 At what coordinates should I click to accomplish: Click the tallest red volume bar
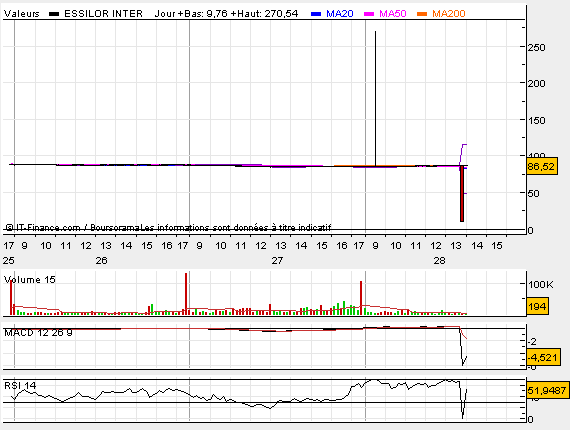pos(186,294)
